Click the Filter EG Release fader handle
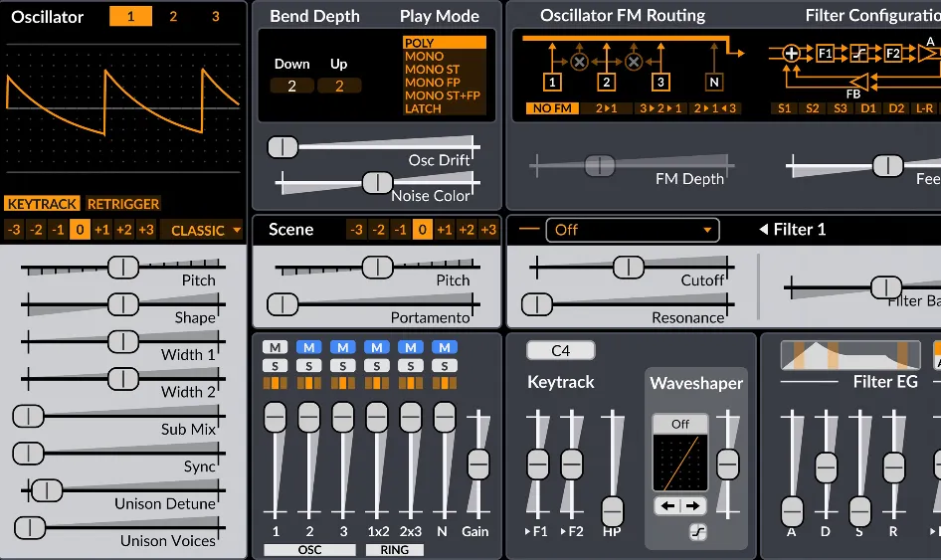 [893, 467]
